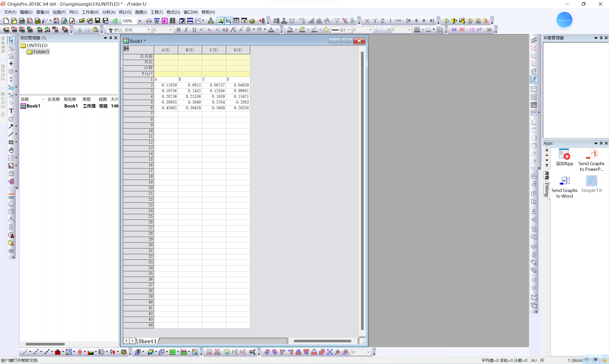The image size is (609, 364).
Task: Select Folder1 in project manager
Action: [x=41, y=52]
